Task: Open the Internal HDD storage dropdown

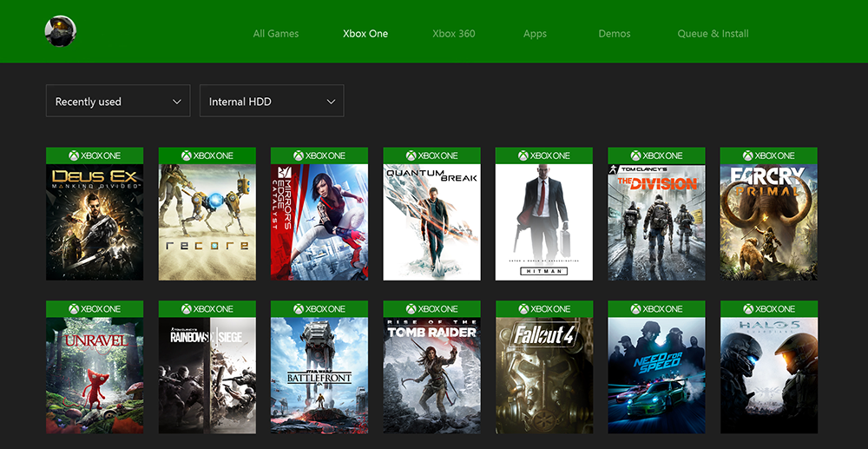Action: click(272, 101)
